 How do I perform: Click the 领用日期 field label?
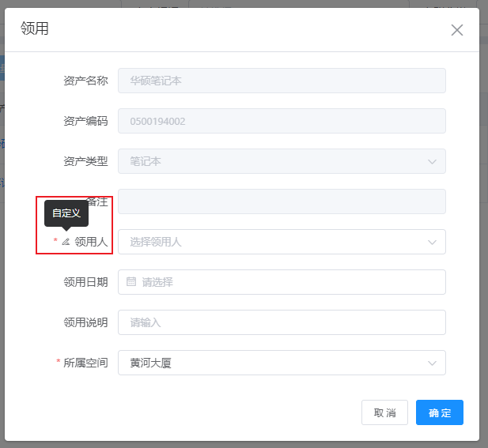(85, 282)
